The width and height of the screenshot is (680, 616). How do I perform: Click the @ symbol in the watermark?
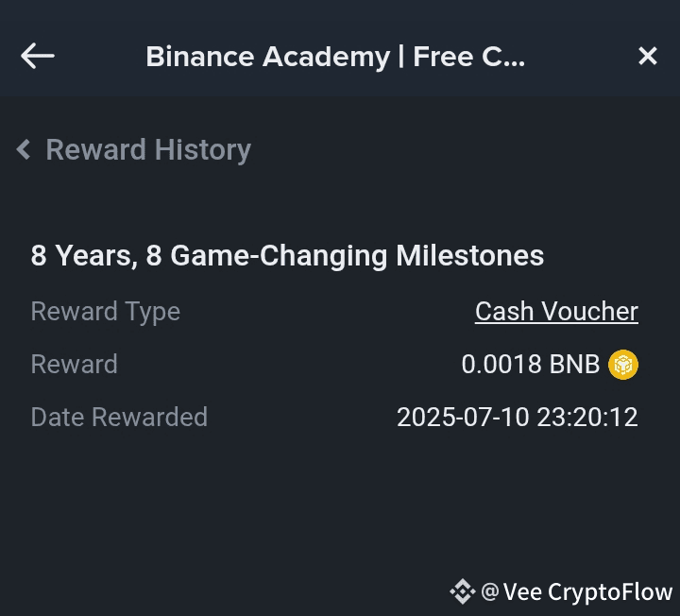(x=489, y=592)
